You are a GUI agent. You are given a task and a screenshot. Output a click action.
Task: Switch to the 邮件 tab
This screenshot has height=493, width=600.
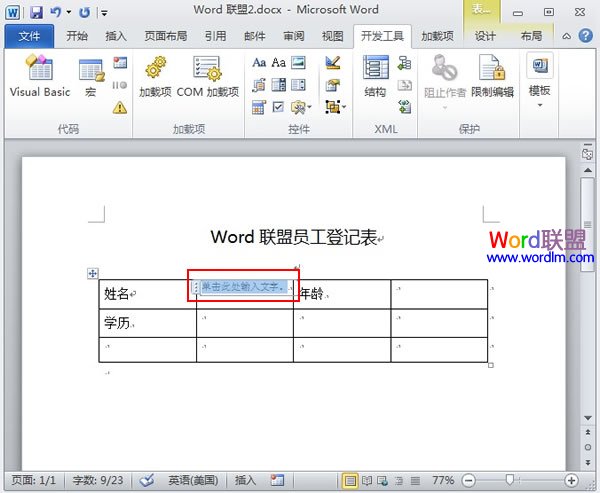coord(254,36)
